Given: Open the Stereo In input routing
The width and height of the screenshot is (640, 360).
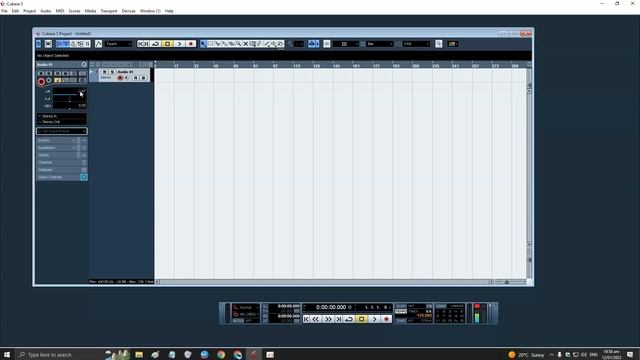Looking at the screenshot, I should tap(62, 116).
